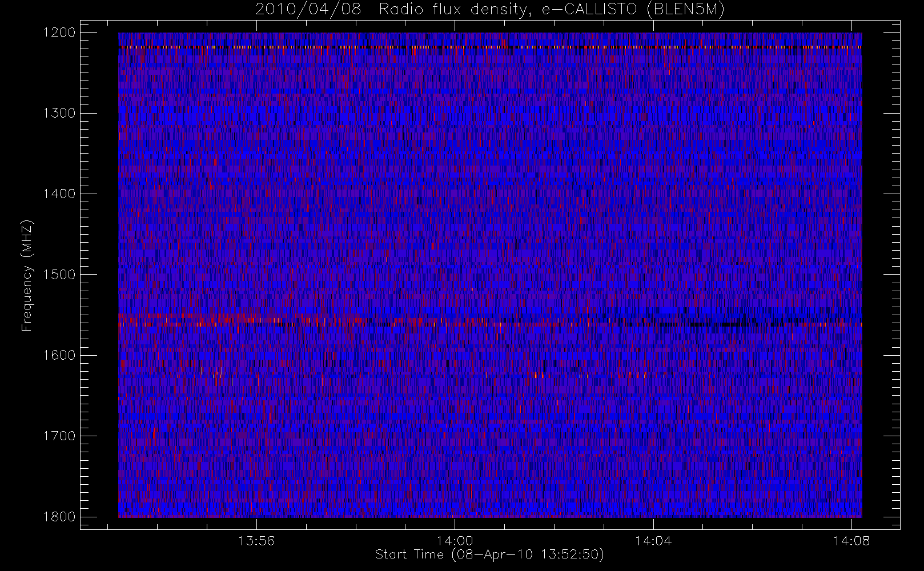Click the 14:04 time tick label

pos(653,540)
